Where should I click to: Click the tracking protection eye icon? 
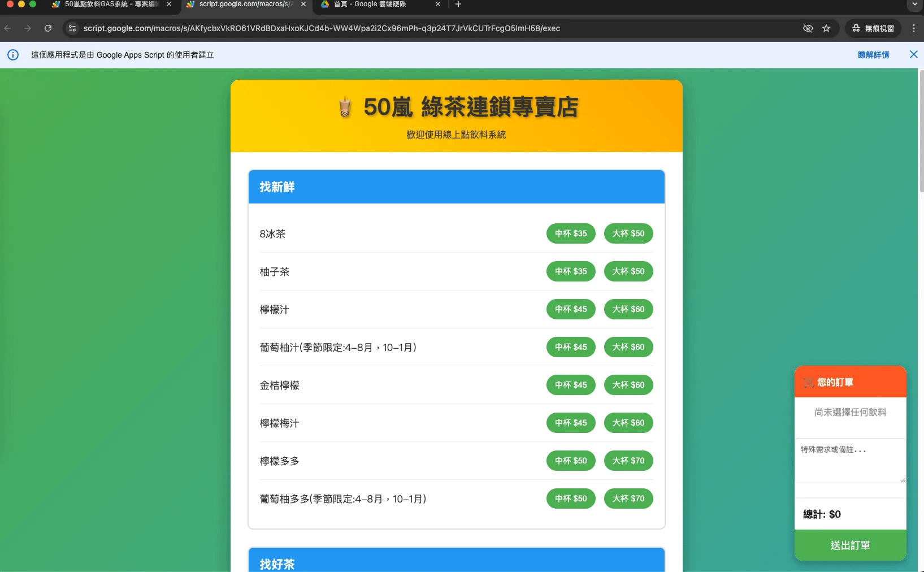tap(808, 28)
